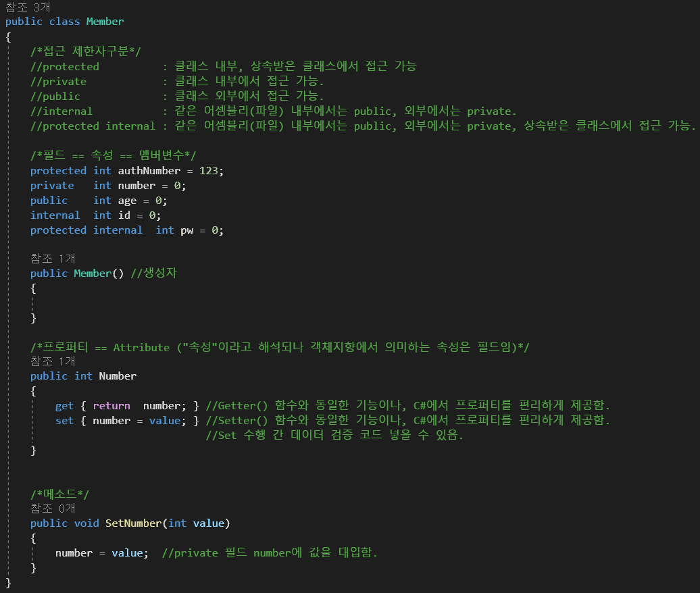
Task: Click the '/*필드 == 속성 == 멤버변수*/' comment
Action: coord(114,156)
